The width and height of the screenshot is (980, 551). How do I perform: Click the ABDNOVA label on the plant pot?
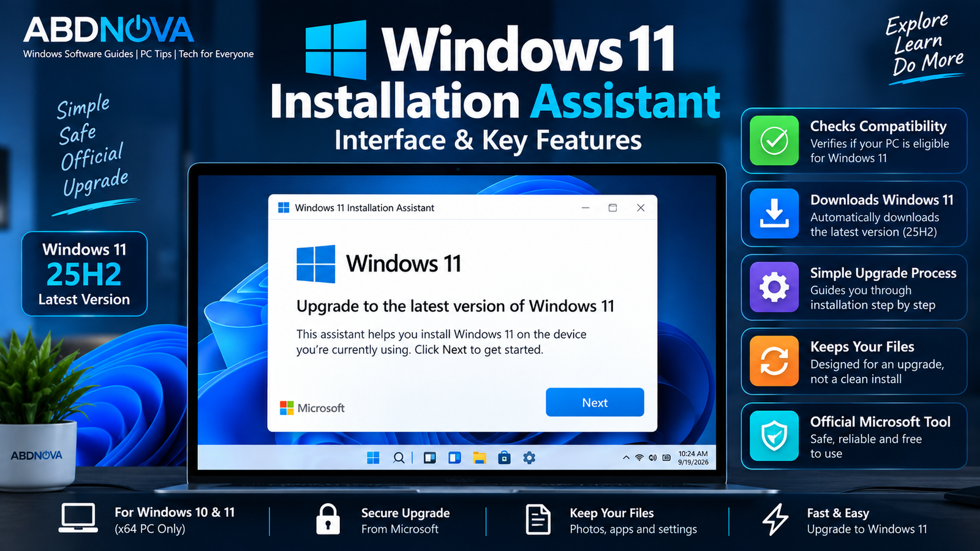[x=36, y=455]
